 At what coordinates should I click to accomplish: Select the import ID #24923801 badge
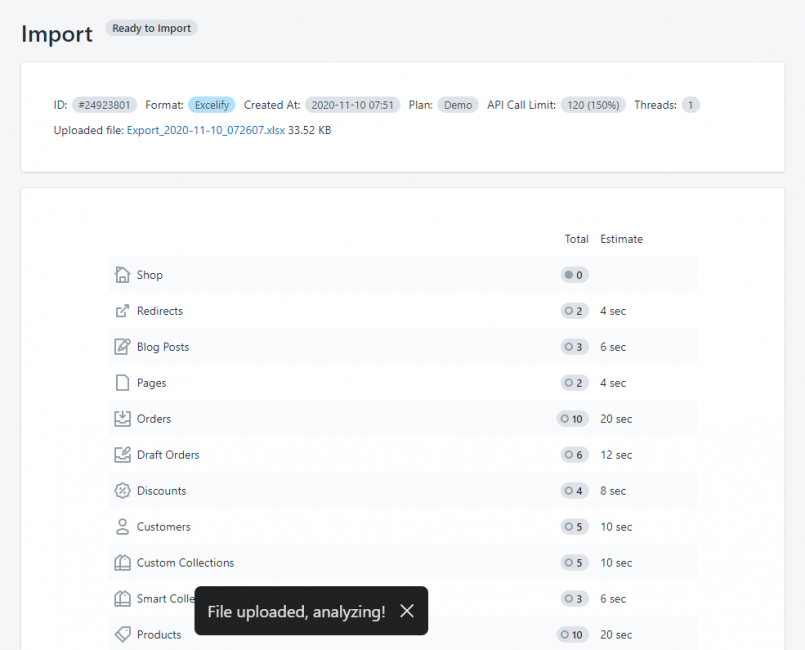(97, 103)
